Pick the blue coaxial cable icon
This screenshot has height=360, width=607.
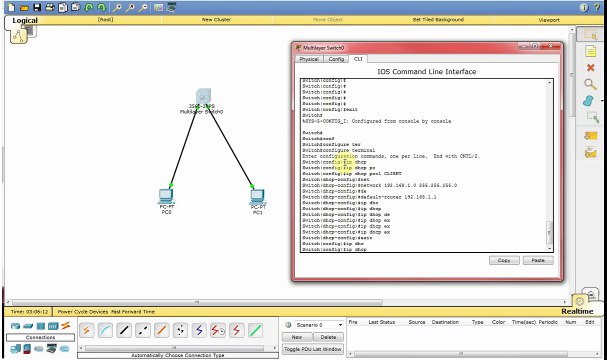[x=199, y=330]
